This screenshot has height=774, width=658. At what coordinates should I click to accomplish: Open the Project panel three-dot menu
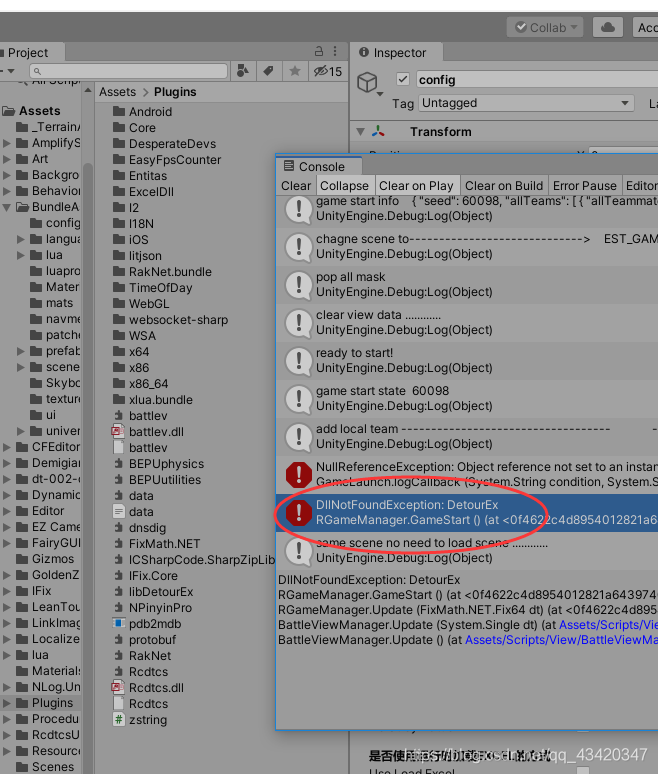click(x=335, y=51)
